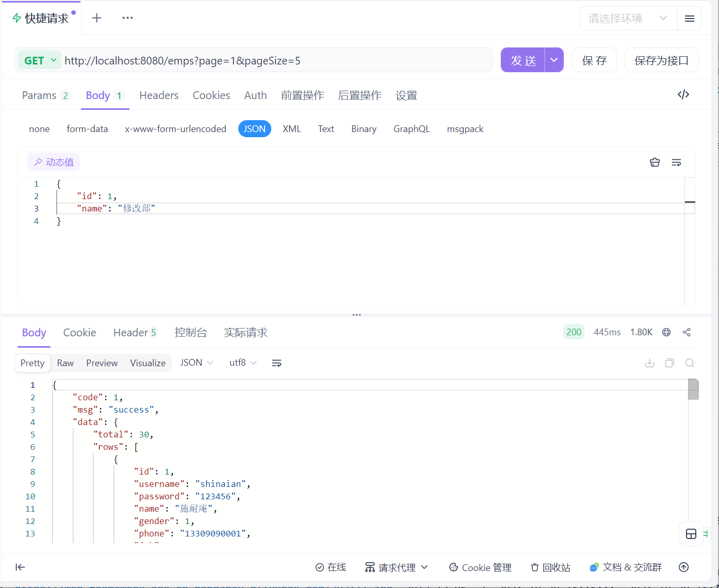
Task: Open the GET method dropdown
Action: 40,60
